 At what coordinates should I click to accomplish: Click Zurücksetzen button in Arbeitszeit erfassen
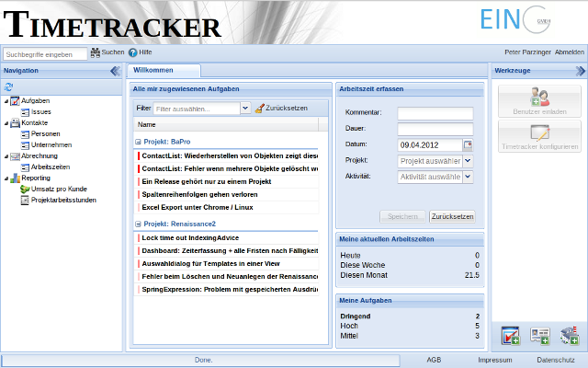point(452,217)
